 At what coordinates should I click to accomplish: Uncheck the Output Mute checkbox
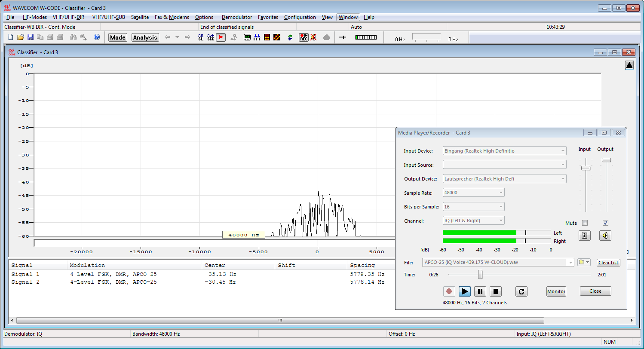coord(605,223)
